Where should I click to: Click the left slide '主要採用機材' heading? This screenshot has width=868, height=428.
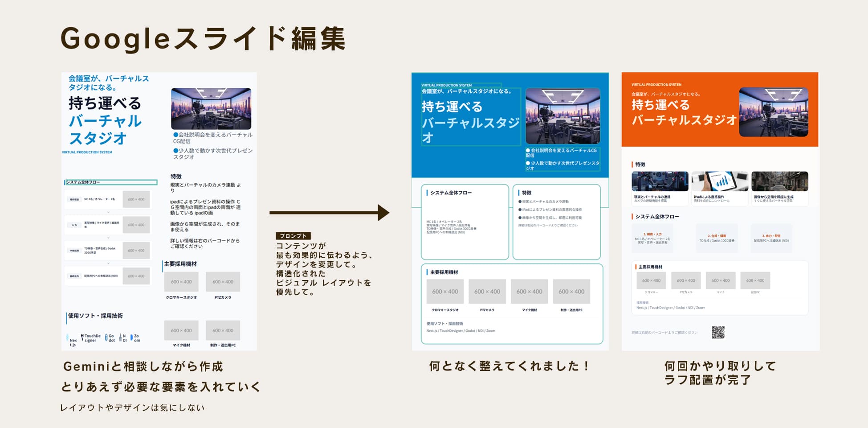tap(180, 264)
